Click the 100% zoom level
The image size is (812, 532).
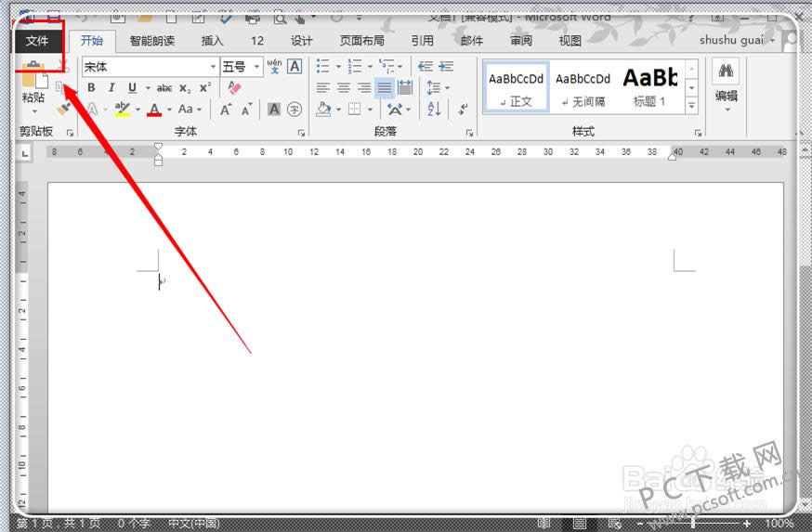click(779, 524)
